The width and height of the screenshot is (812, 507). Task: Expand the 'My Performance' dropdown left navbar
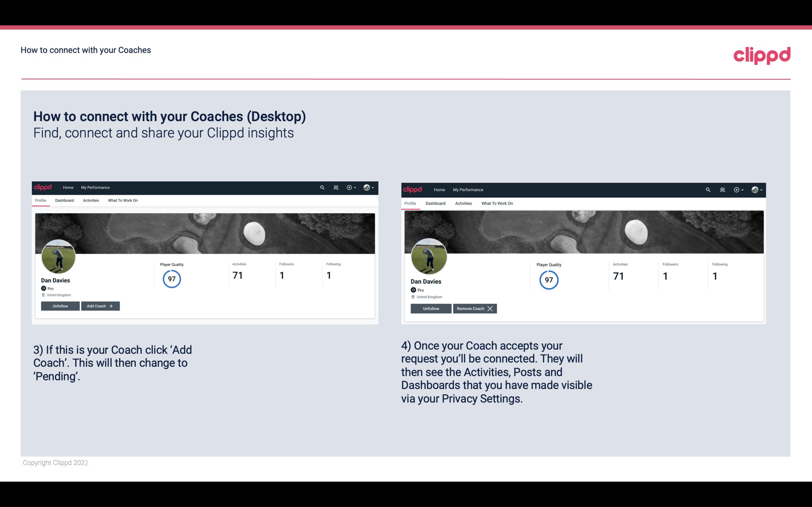[x=95, y=188]
